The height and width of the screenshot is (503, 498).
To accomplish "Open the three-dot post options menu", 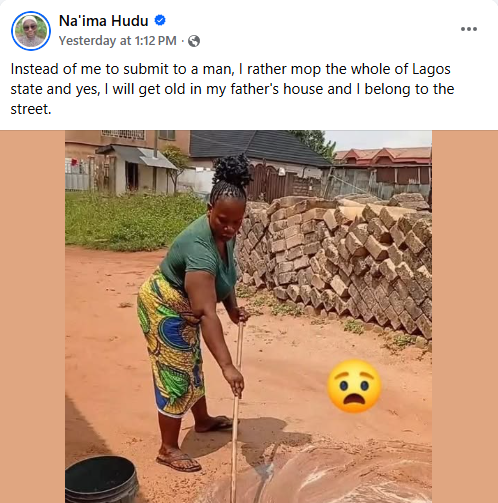I will tap(469, 29).
